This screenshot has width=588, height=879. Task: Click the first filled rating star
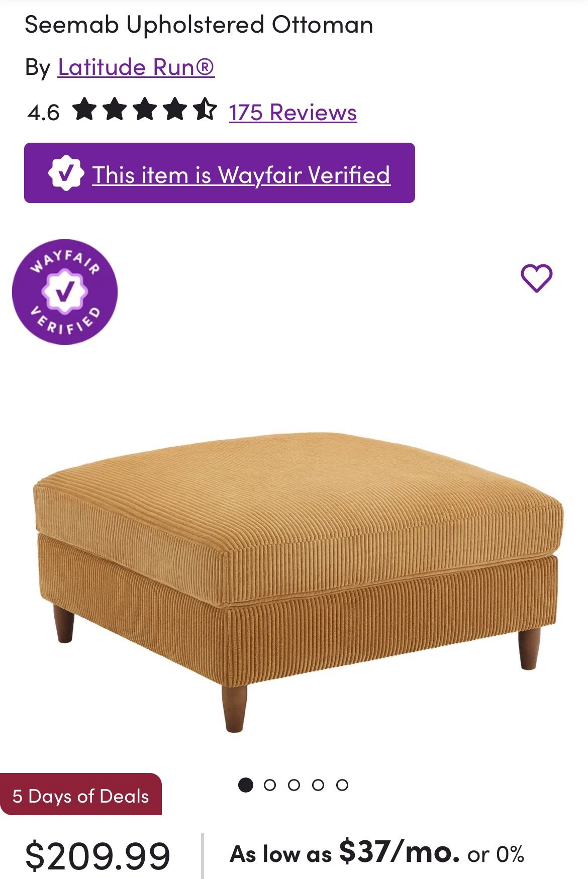click(x=84, y=110)
